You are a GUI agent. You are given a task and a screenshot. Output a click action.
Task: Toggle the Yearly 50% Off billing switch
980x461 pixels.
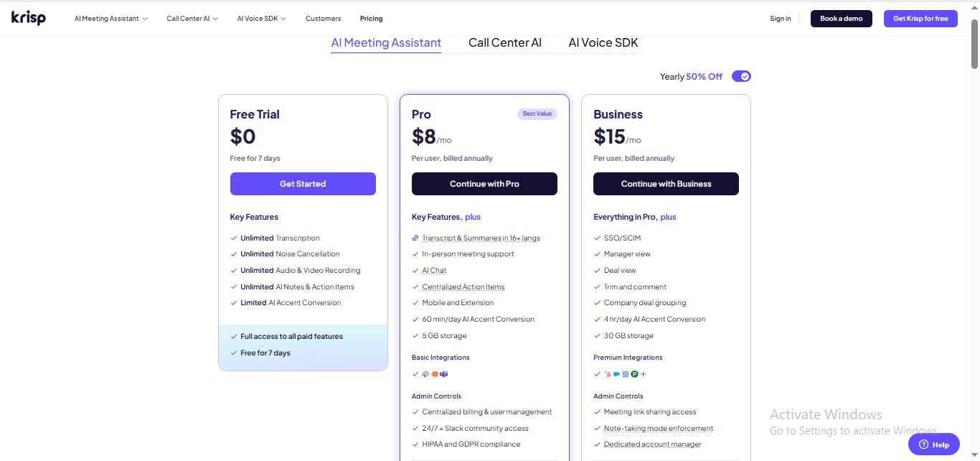click(741, 76)
